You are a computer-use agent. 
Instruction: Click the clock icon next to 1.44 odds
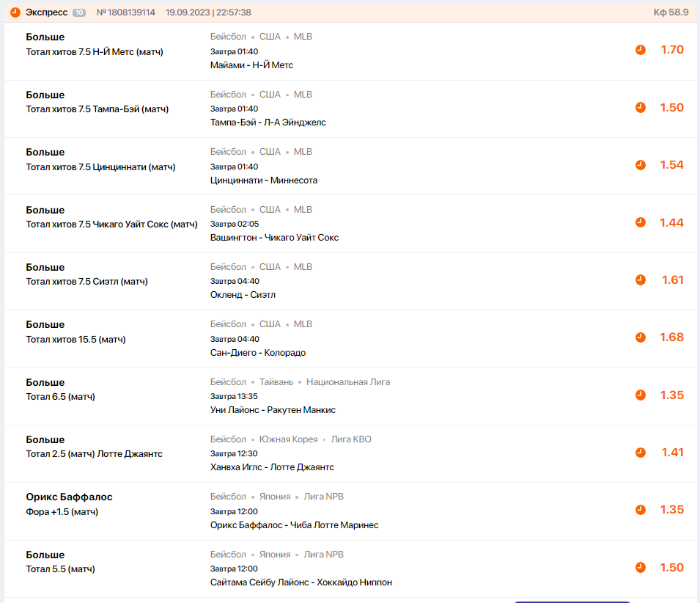click(640, 222)
